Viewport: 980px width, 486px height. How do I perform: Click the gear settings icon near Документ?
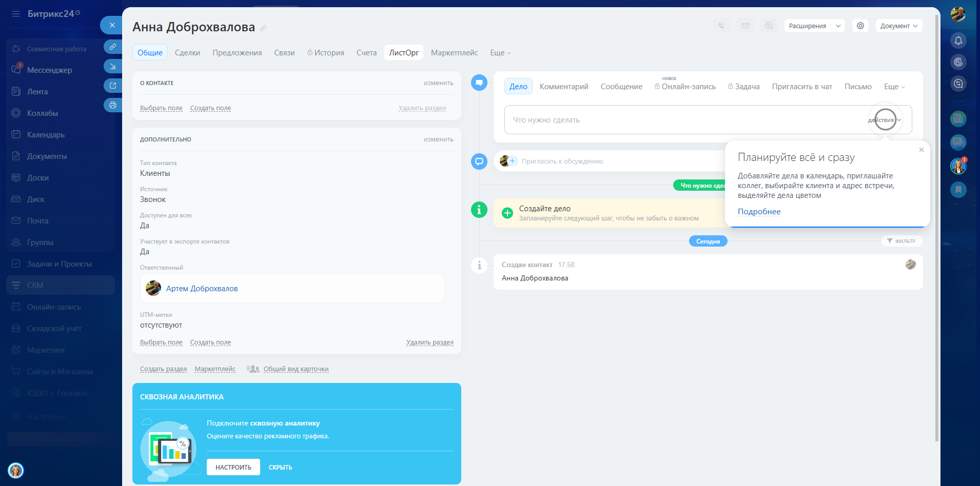[860, 26]
